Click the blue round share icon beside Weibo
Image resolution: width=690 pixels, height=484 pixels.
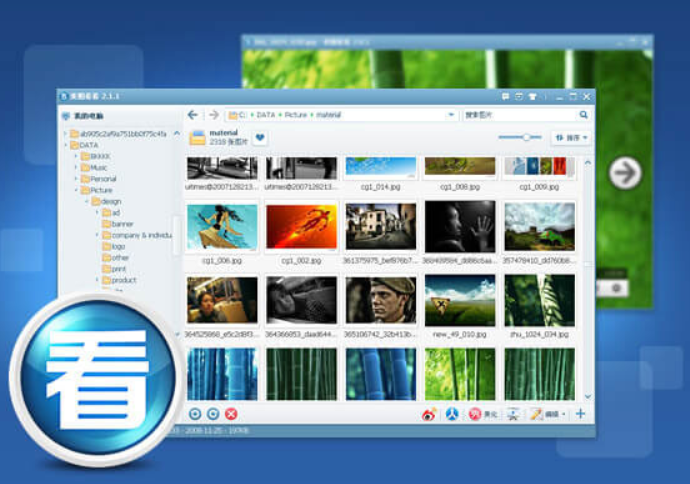(x=452, y=414)
